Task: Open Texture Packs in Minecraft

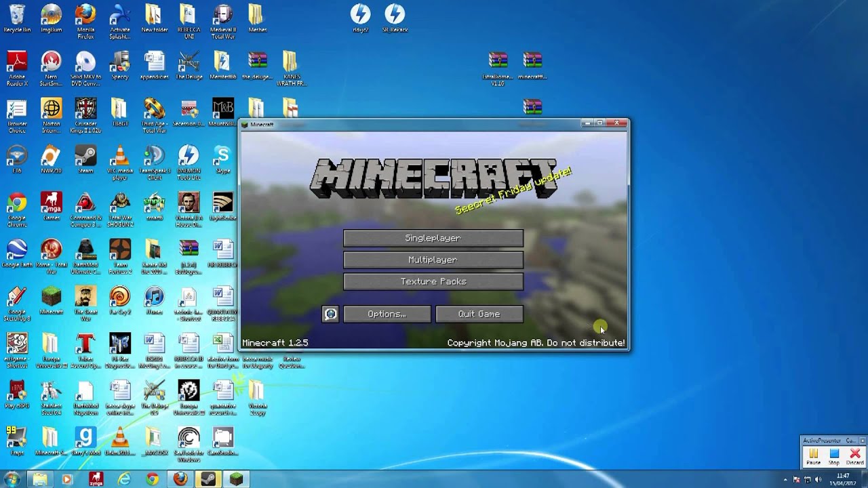Action: [433, 281]
